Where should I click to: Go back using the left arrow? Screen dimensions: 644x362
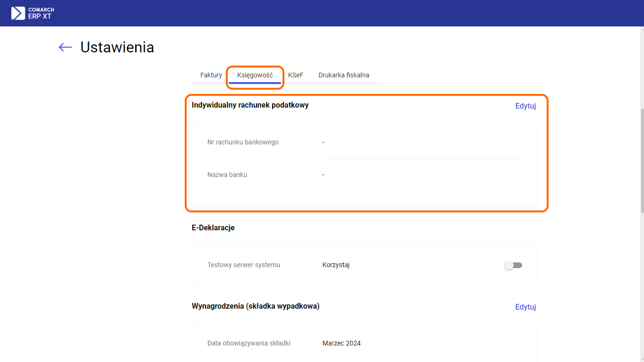pos(65,47)
